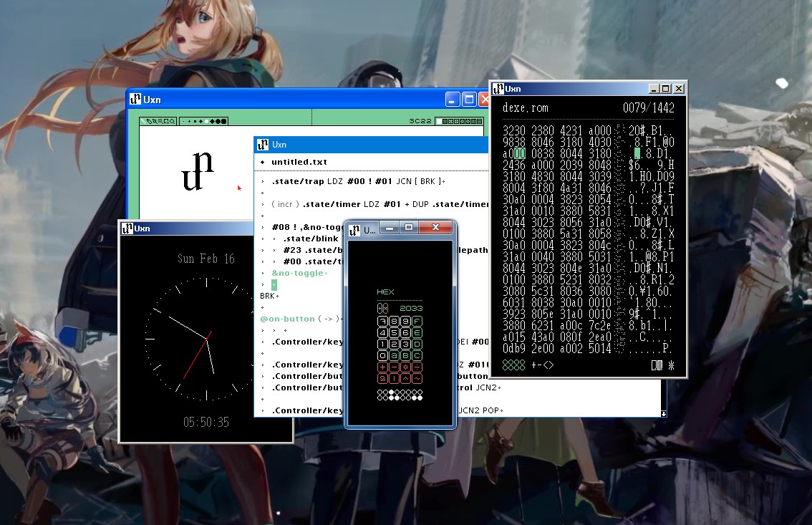Select the largest black brush size dot in Noodle

(x=223, y=120)
